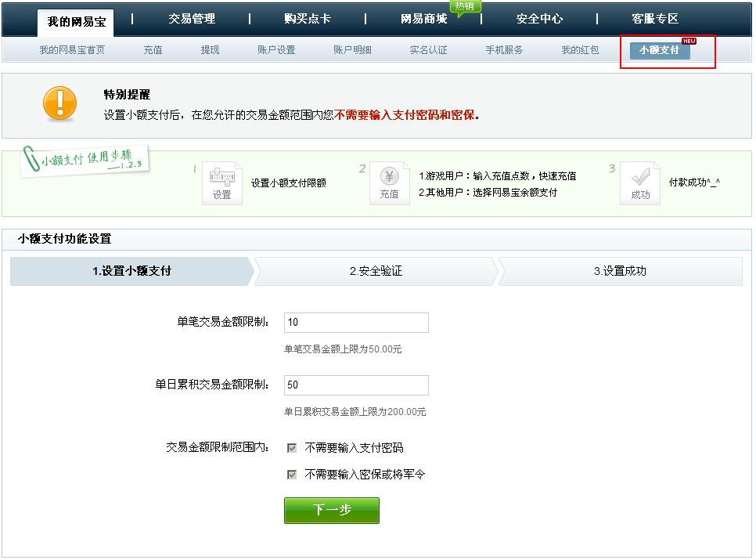Click the 单日累积交易金额限制 input field
This screenshot has width=756, height=560.
[356, 385]
